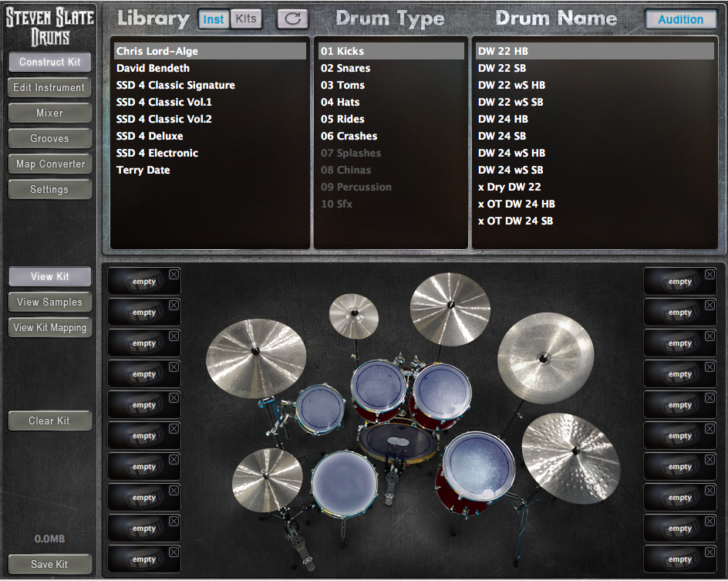The image size is (728, 581).
Task: Choose SSD 4 Classic Signature library
Action: [210, 85]
